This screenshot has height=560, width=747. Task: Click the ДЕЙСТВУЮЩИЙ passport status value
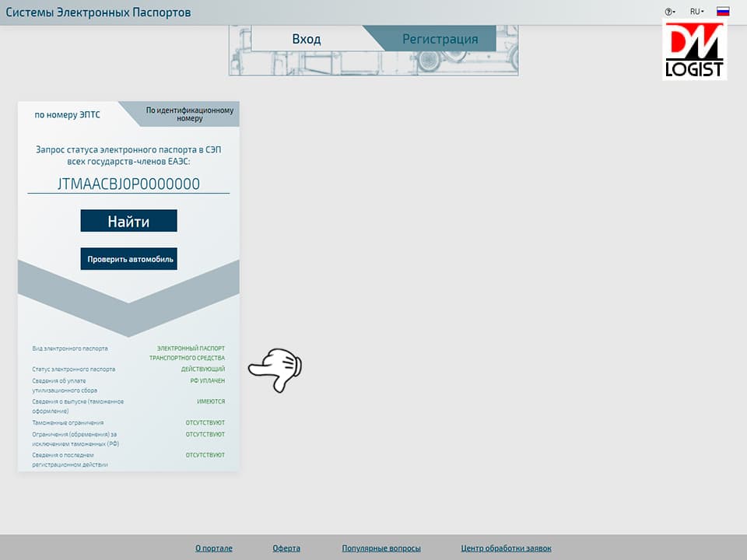(x=203, y=369)
